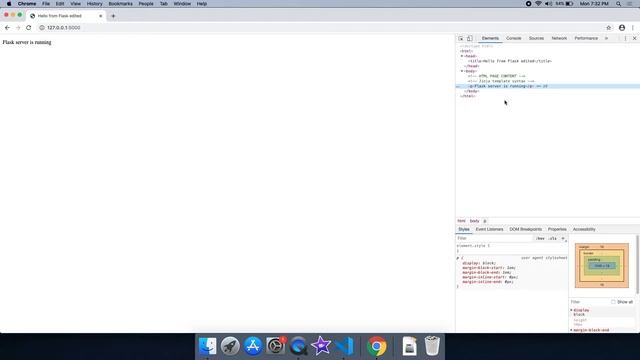Open QuickTime Player from the Dock
This screenshot has height=360, width=640.
click(298, 346)
